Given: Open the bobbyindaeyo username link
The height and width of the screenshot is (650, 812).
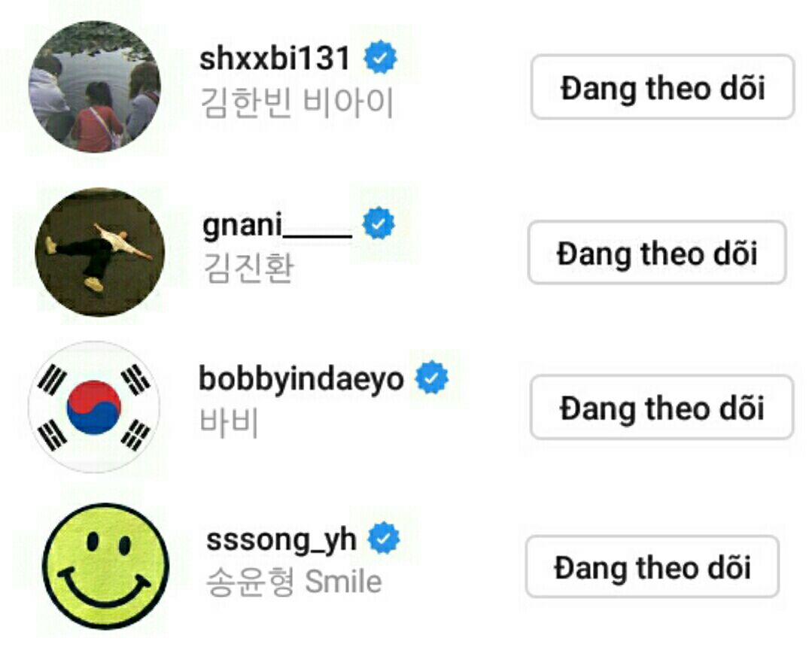Looking at the screenshot, I should click(x=301, y=380).
